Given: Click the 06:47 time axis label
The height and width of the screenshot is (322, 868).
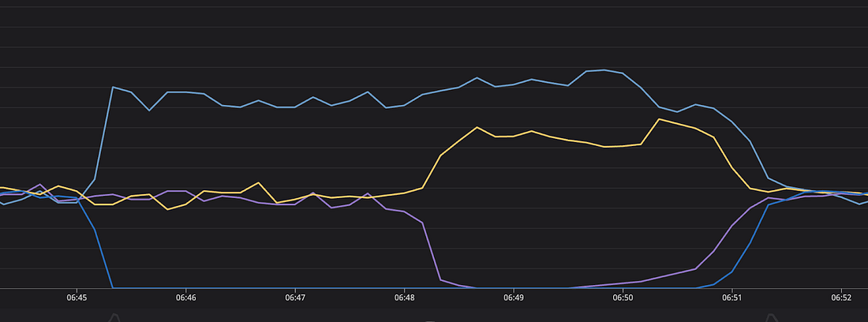Looking at the screenshot, I should tap(295, 297).
